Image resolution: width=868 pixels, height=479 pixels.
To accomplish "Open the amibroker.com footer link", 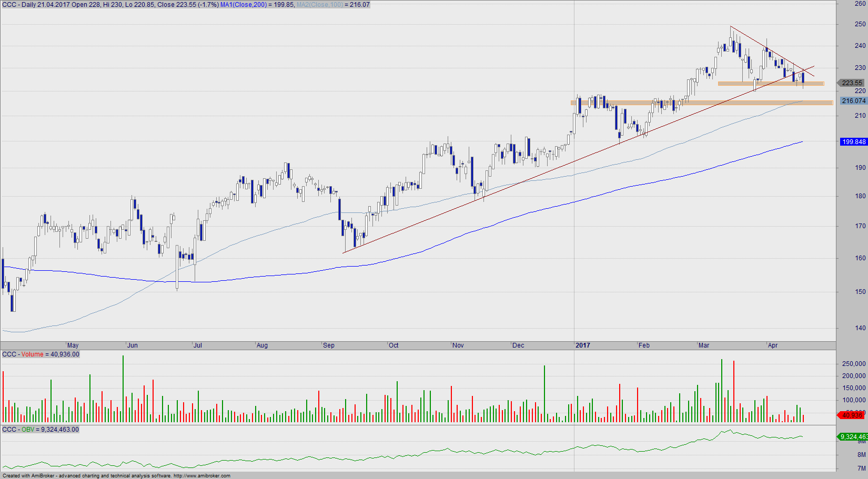I will [x=201, y=476].
